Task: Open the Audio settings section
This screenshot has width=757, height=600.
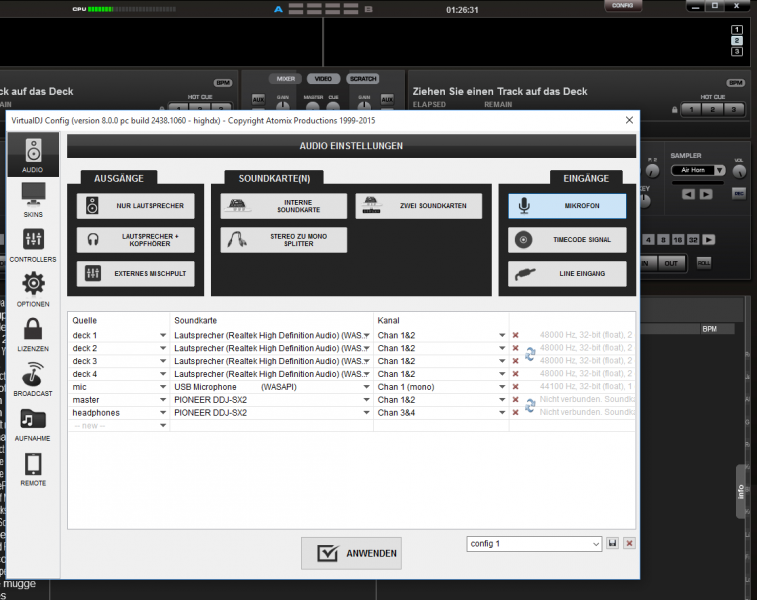Action: click(33, 155)
